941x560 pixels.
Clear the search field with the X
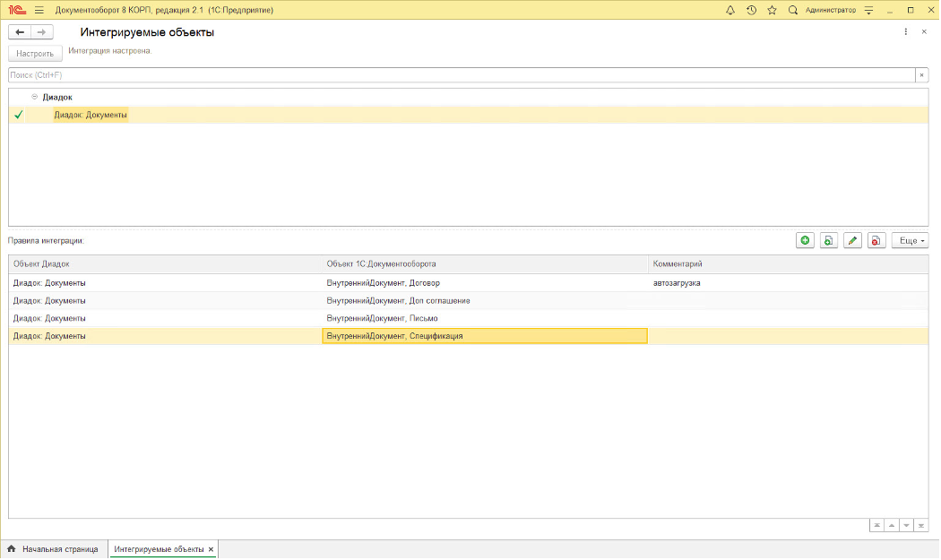tap(922, 75)
